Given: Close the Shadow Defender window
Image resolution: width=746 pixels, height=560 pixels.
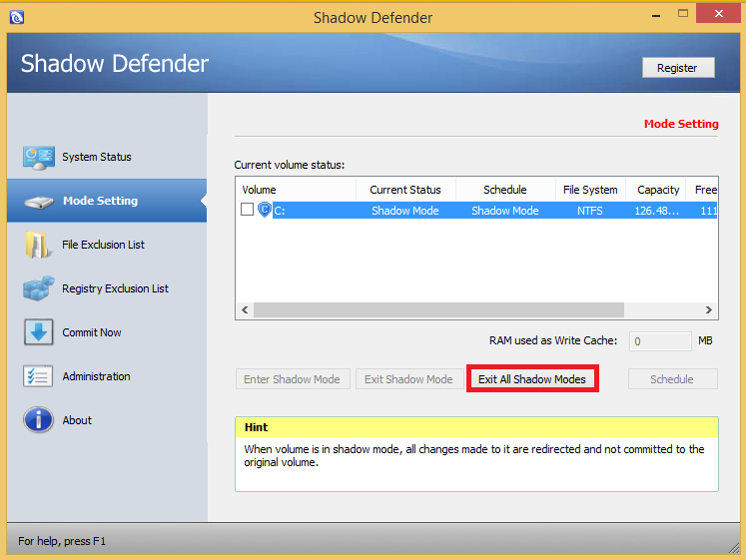Looking at the screenshot, I should pos(718,13).
